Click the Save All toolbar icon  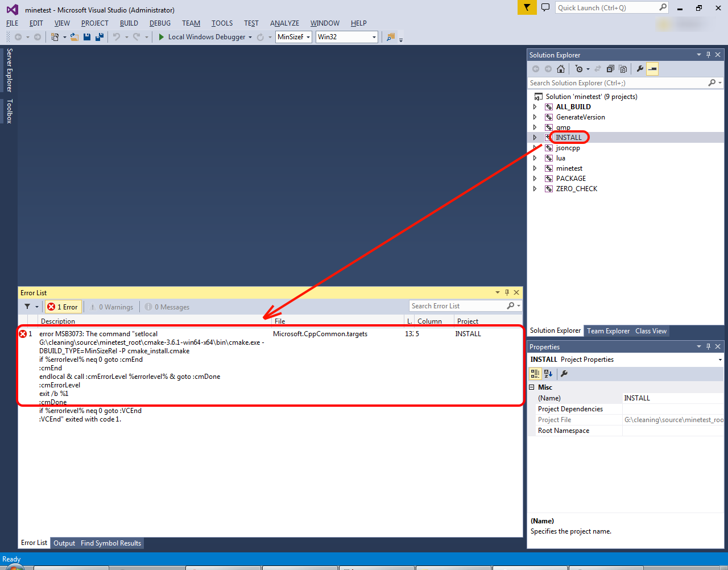[x=100, y=37]
